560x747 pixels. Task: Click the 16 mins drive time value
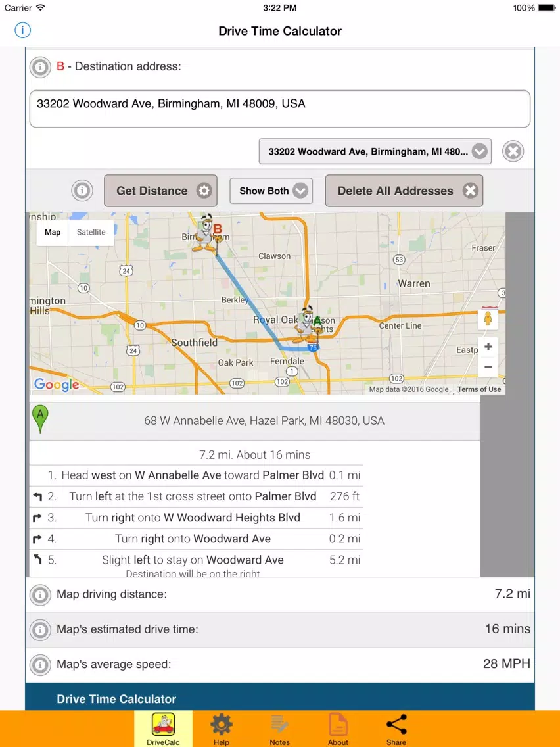click(507, 629)
